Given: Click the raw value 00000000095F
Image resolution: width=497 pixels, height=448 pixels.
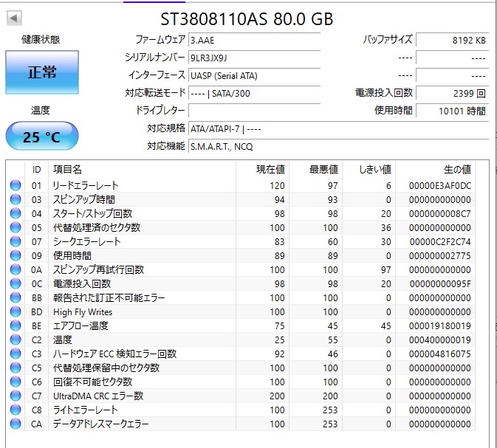Looking at the screenshot, I should pyautogui.click(x=440, y=284).
